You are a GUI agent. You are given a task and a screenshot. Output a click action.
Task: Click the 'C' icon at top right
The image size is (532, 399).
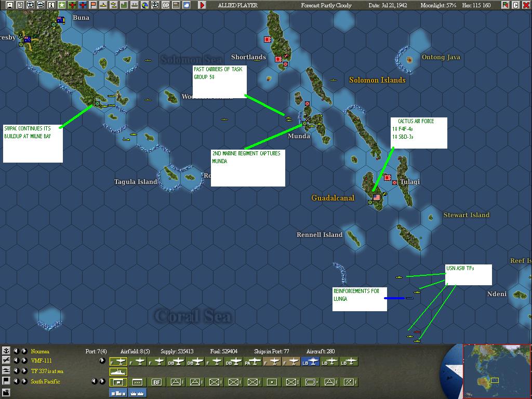(516, 5)
